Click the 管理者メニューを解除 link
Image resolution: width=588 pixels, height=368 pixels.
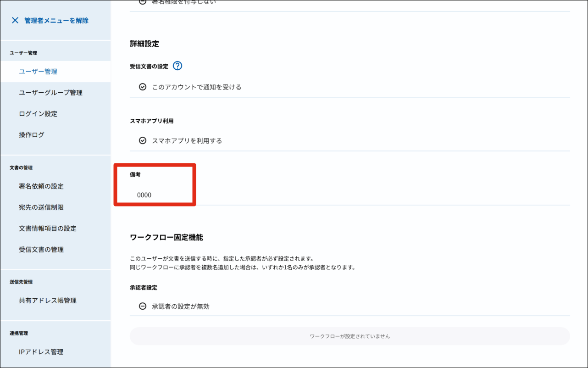click(x=56, y=21)
